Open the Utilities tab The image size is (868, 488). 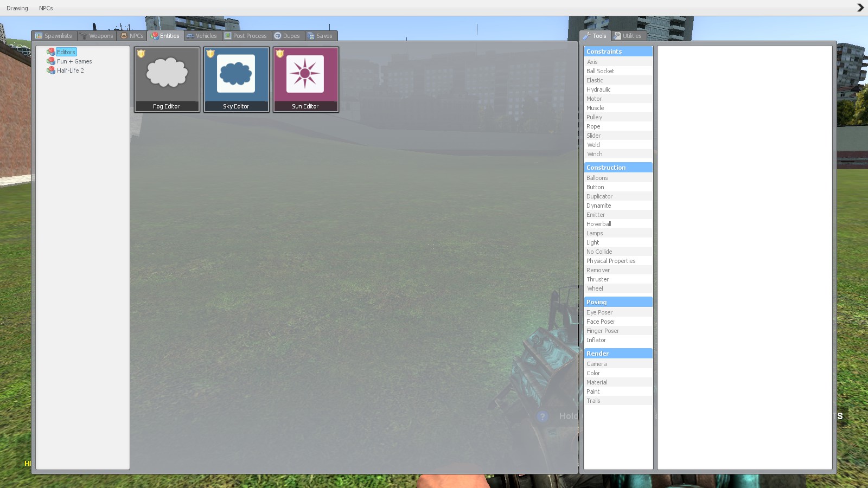(x=628, y=36)
